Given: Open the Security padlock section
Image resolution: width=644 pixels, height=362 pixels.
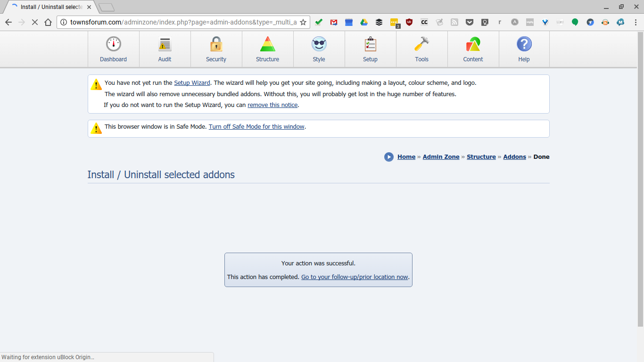Looking at the screenshot, I should tap(216, 49).
